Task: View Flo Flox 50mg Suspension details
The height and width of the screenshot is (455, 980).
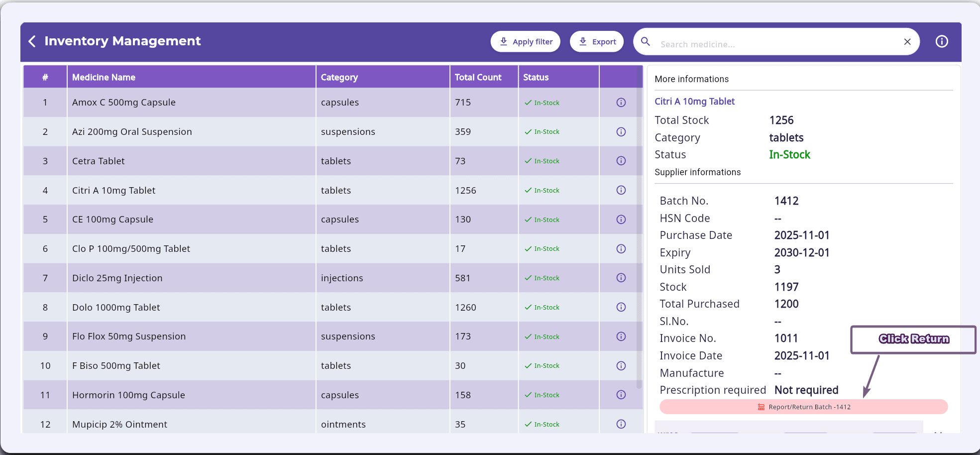Action: (x=621, y=337)
